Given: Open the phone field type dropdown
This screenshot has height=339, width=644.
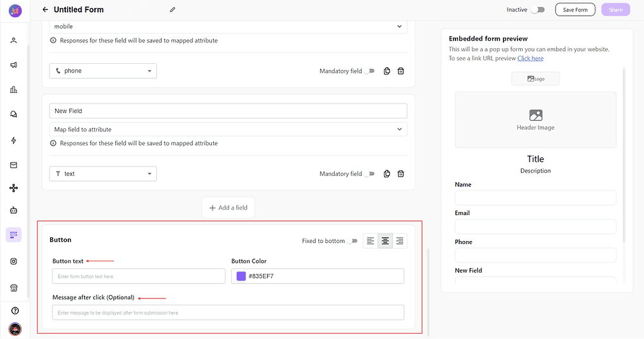Looking at the screenshot, I should click(103, 71).
